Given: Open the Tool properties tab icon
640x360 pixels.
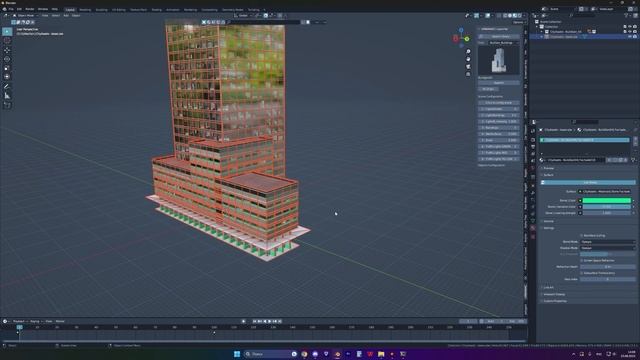Looking at the screenshot, I should tap(533, 131).
